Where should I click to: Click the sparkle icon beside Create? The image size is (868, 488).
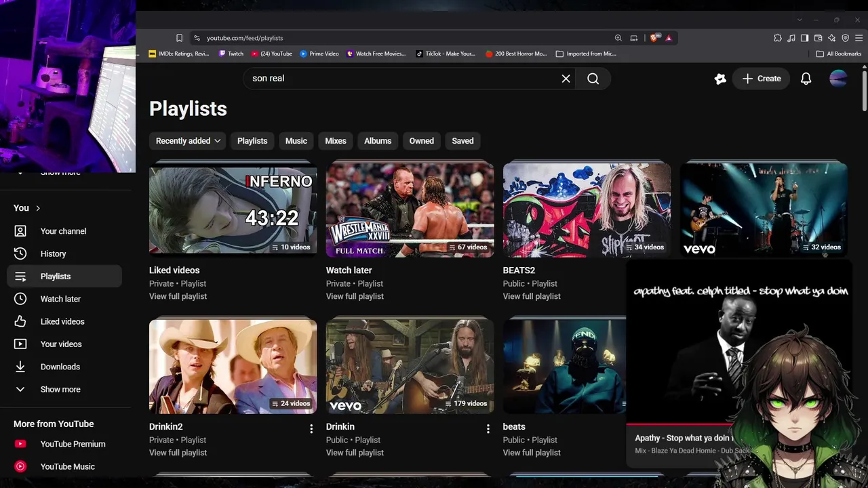pyautogui.click(x=720, y=79)
